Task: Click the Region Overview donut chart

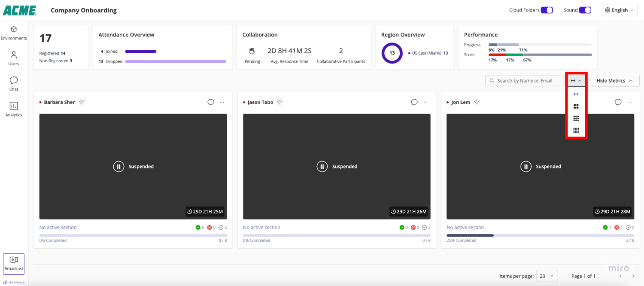Action: point(392,53)
